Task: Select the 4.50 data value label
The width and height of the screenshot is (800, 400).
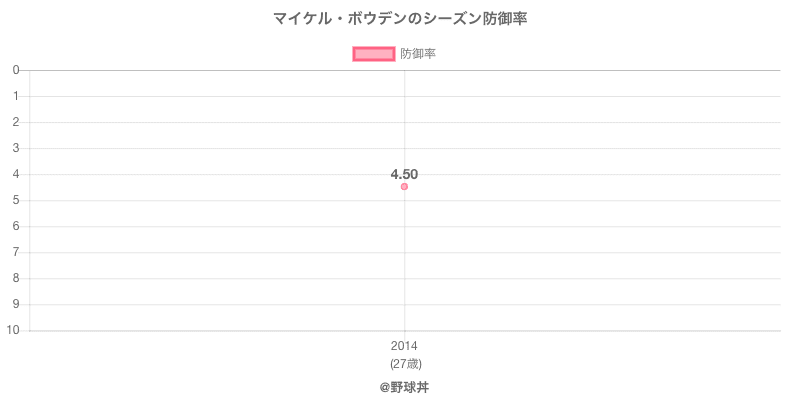Action: [404, 174]
